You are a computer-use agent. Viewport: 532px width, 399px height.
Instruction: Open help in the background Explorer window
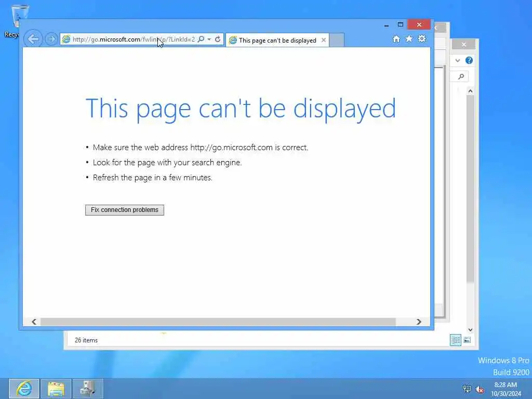469,60
